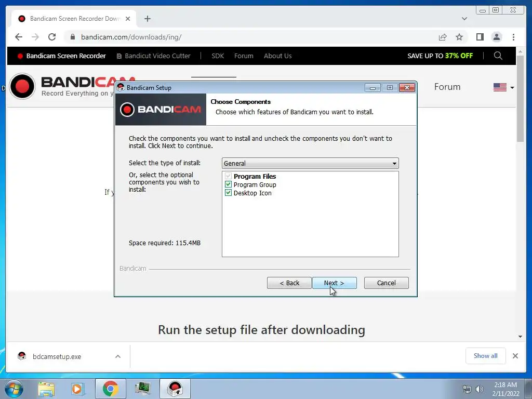The image size is (532, 399).
Task: Click the taskbar clock showing 2:18 AM
Action: 506,389
